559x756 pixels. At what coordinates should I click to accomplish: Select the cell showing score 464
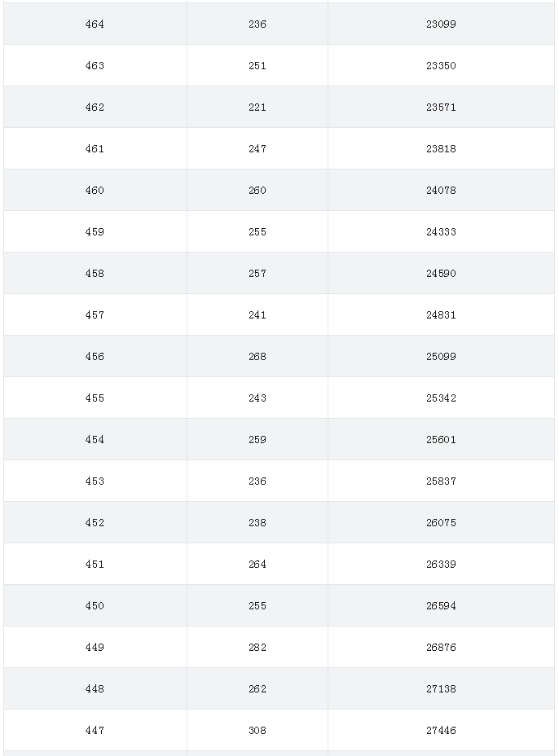(x=95, y=24)
